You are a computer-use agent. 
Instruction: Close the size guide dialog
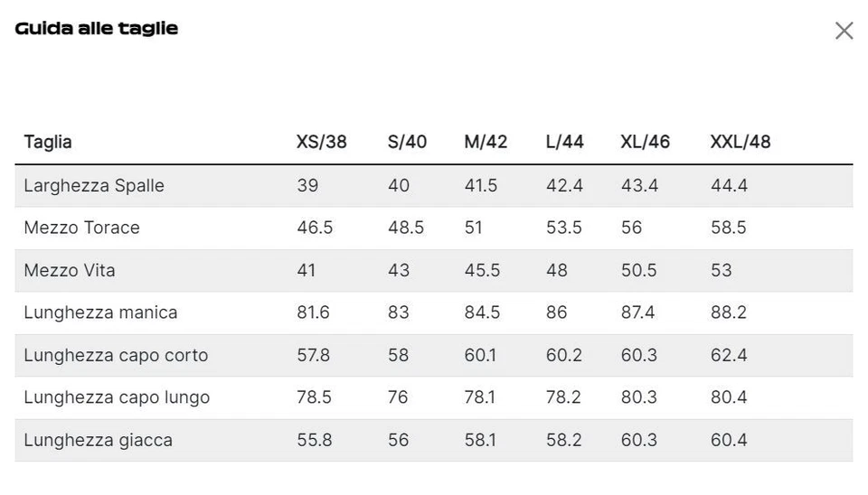[x=844, y=31]
